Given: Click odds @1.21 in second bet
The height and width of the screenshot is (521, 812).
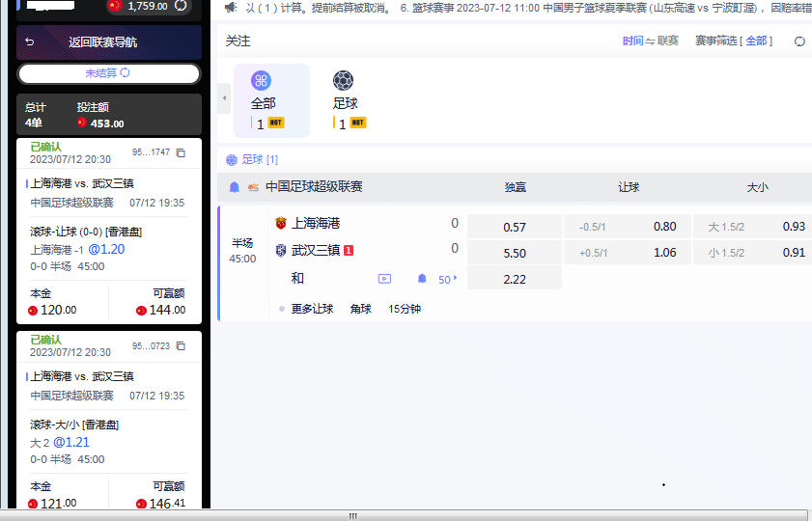Looking at the screenshot, I should tap(71, 442).
